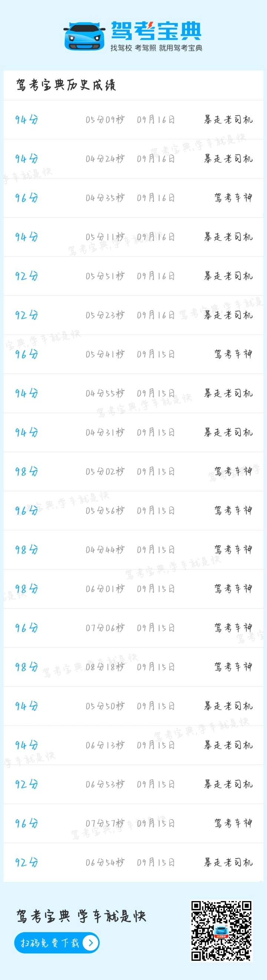267x980 pixels.
Task: Click the blue car logo icon
Action: (x=85, y=37)
